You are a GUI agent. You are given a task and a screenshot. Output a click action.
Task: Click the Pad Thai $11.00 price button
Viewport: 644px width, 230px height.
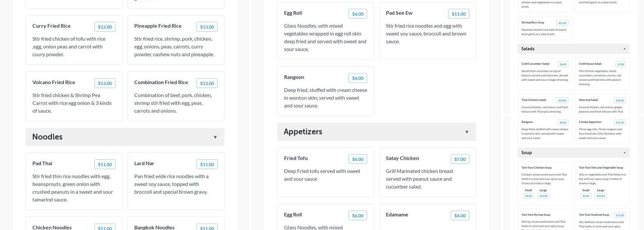(x=105, y=164)
